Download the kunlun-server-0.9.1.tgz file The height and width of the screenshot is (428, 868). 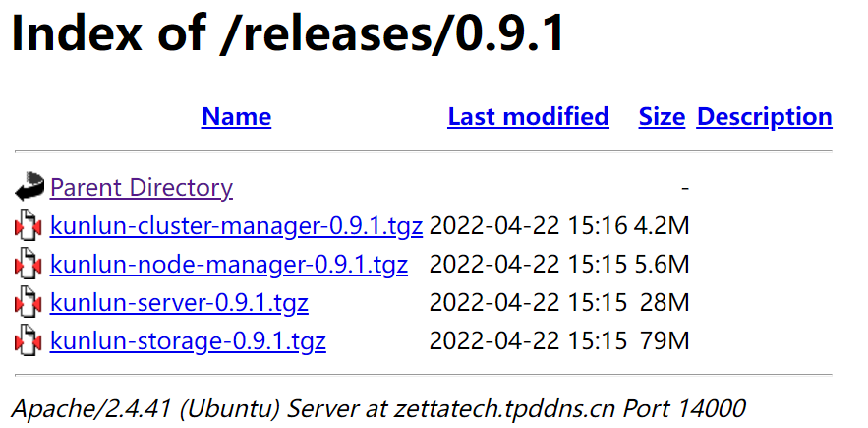(x=179, y=303)
